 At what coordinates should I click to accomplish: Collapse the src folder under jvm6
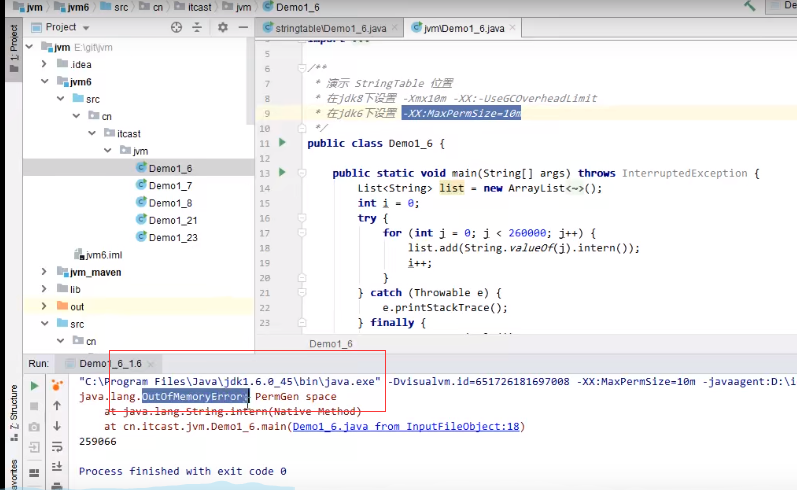[60, 99]
